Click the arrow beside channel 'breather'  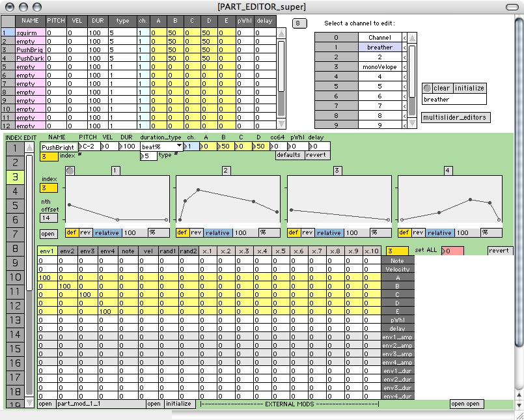point(404,48)
